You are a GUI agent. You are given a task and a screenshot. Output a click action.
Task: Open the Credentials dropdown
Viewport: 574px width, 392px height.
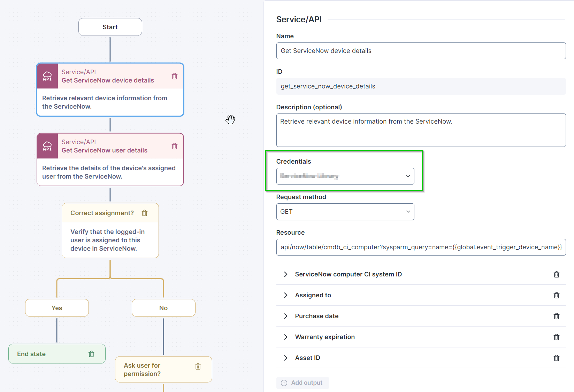pos(345,176)
